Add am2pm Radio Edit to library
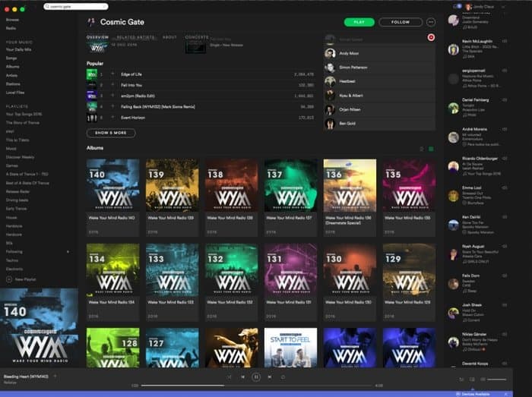The width and height of the screenshot is (532, 397). click(x=112, y=96)
